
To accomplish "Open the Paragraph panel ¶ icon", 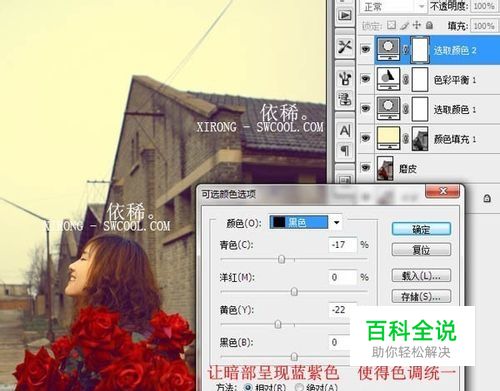I will [x=345, y=150].
